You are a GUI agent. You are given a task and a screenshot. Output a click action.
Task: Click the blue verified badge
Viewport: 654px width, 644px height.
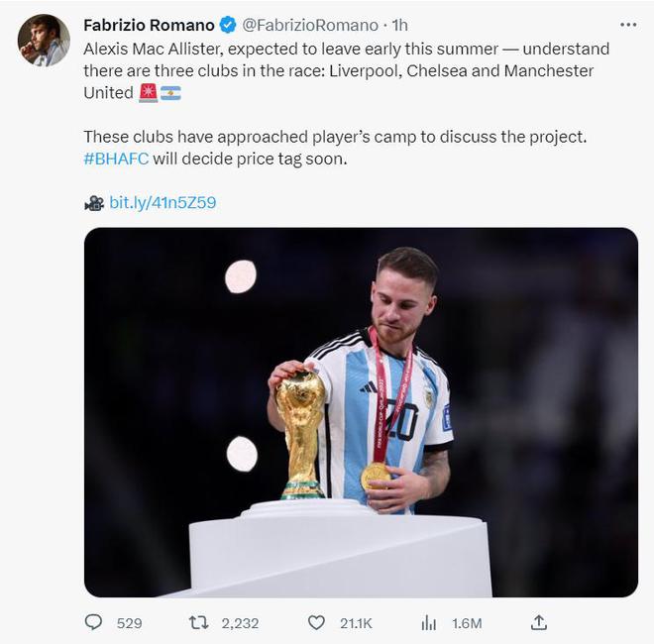click(x=228, y=25)
